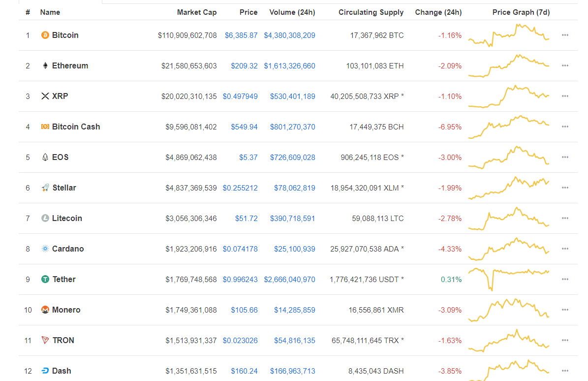View Bitcoin Cash's 7-day price graph
Viewport: 588px width, 381px height.
coord(509,127)
